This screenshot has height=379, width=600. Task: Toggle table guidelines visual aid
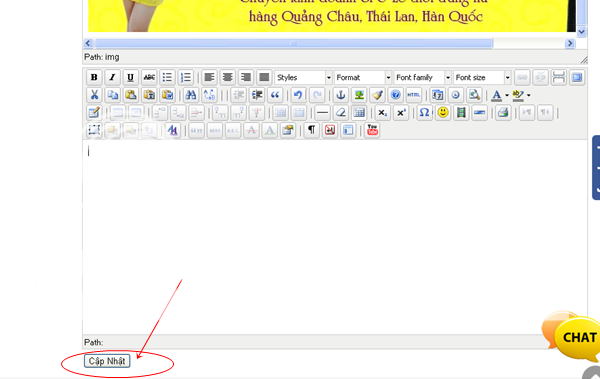click(359, 113)
